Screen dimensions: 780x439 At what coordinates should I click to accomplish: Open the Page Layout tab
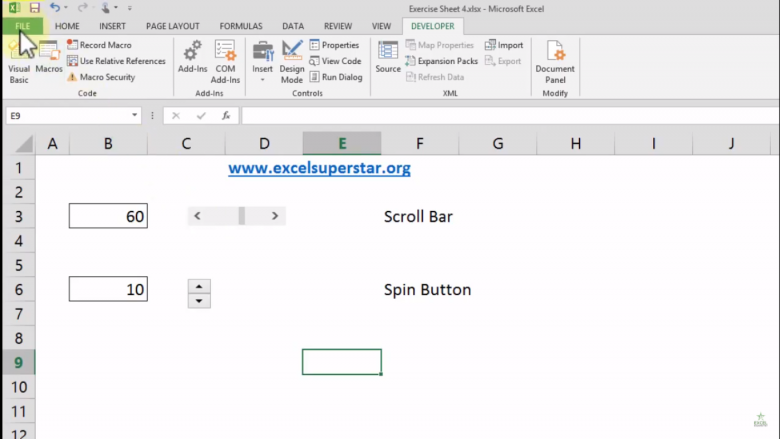click(x=172, y=26)
